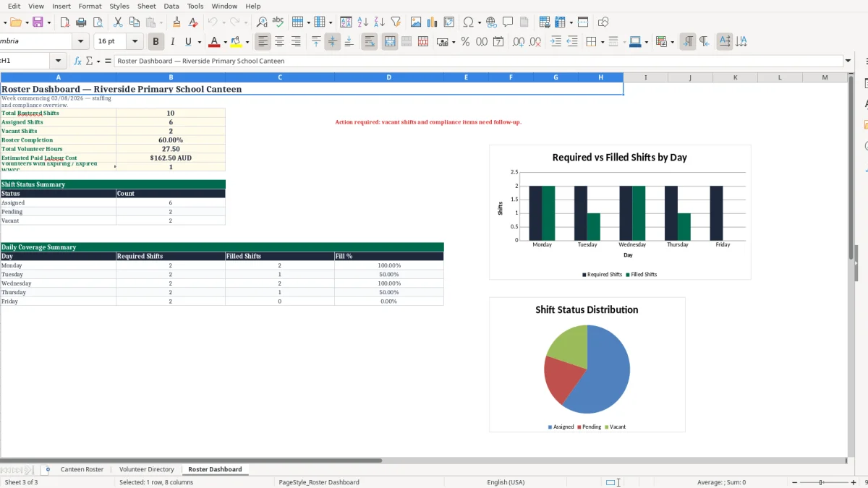Open the Sheet menu
The width and height of the screenshot is (868, 488).
pyautogui.click(x=147, y=6)
